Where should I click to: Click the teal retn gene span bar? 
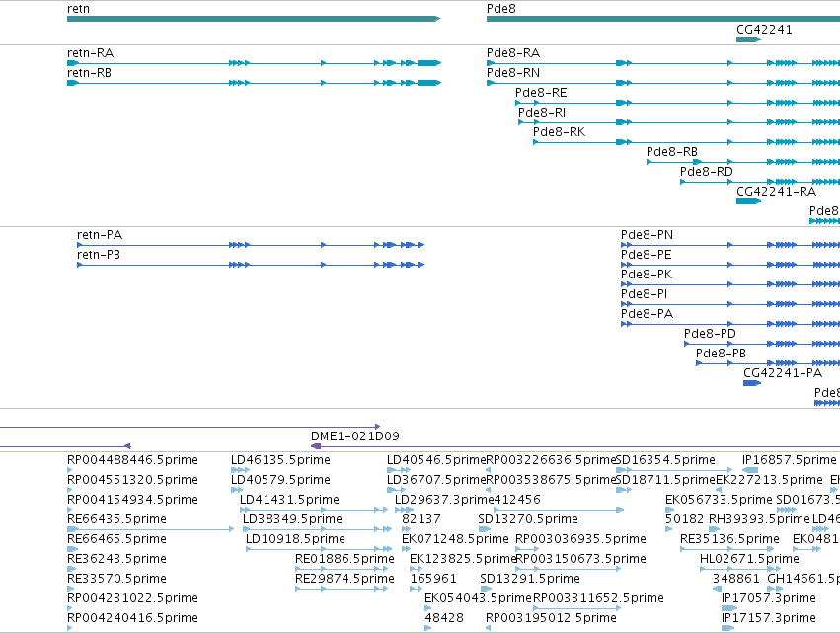click(254, 19)
